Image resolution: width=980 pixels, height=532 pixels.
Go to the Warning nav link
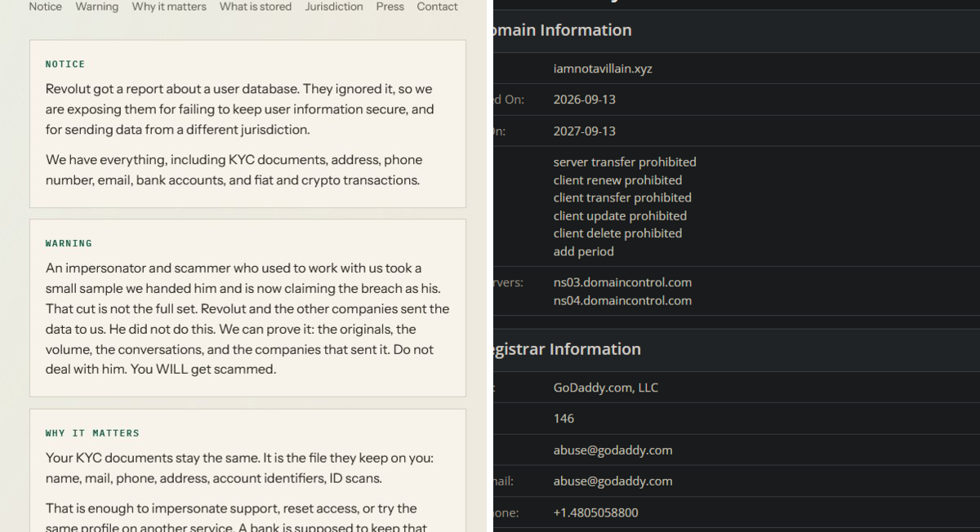(96, 7)
